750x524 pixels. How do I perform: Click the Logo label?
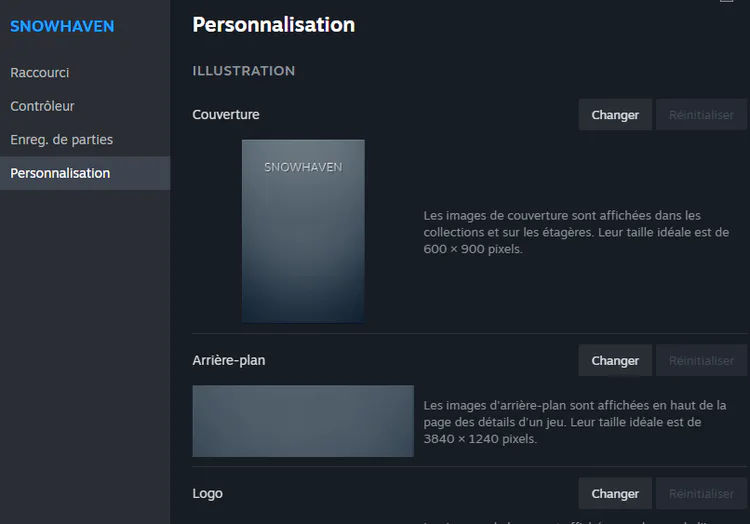click(x=208, y=494)
